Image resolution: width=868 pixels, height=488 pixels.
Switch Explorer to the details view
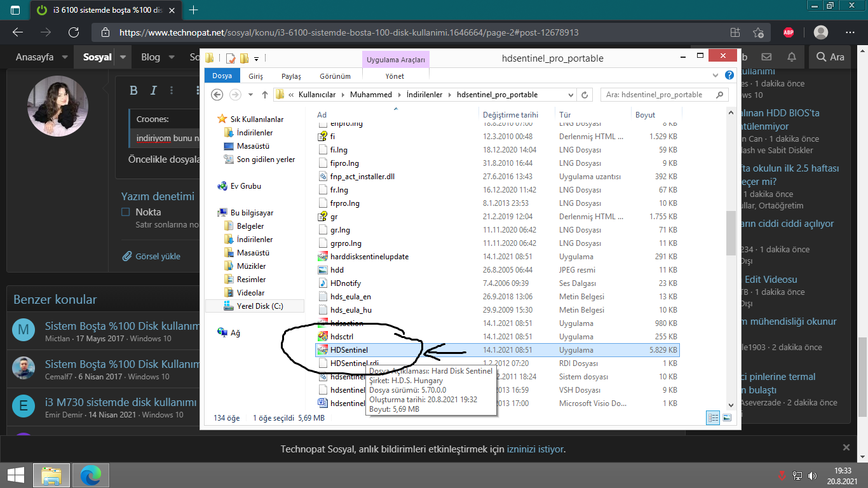[x=713, y=417]
